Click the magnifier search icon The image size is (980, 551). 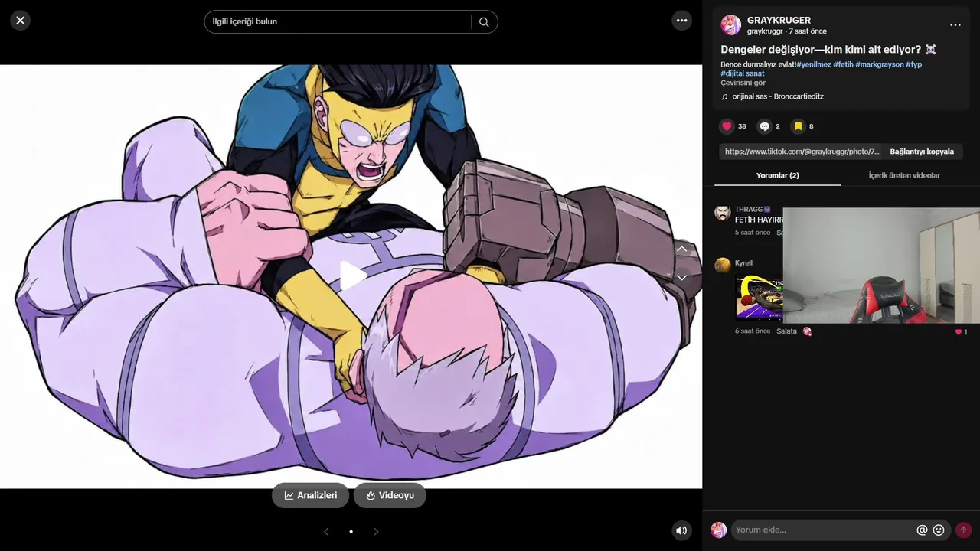[484, 22]
